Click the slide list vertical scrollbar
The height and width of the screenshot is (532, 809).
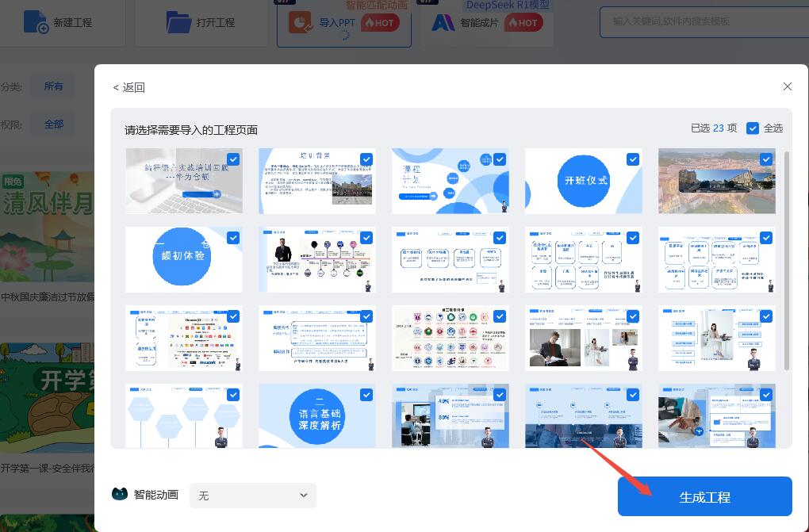point(786,262)
